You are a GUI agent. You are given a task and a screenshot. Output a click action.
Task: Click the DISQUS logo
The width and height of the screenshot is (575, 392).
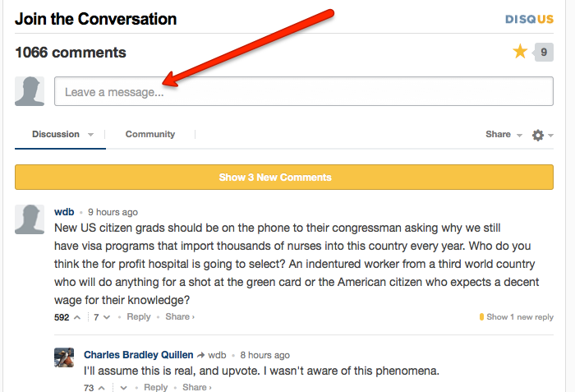coord(529,19)
